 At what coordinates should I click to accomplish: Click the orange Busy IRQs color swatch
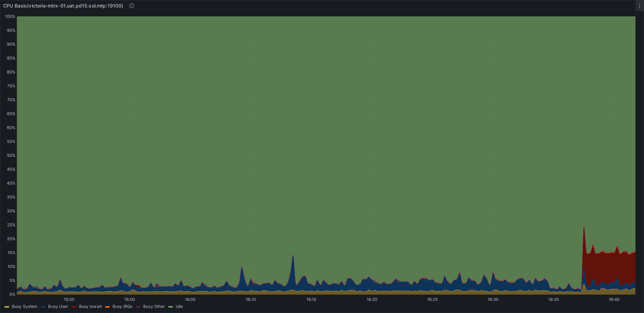pyautogui.click(x=107, y=307)
